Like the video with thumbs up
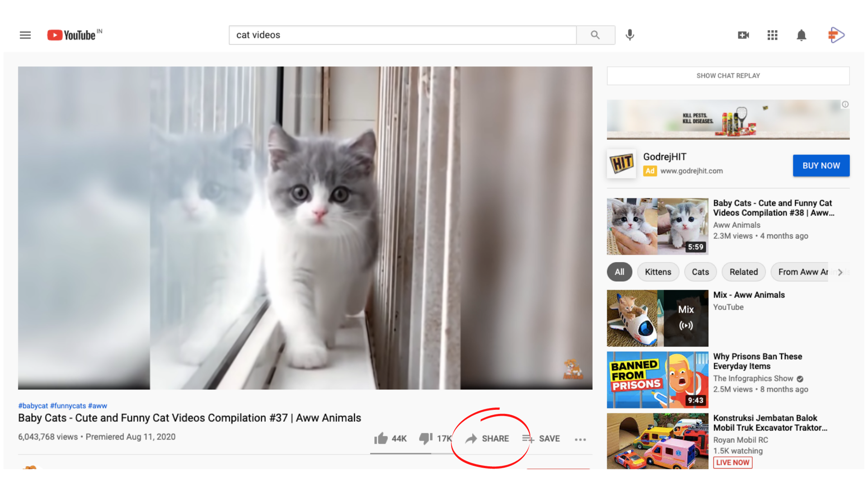The width and height of the screenshot is (868, 488). (x=381, y=438)
